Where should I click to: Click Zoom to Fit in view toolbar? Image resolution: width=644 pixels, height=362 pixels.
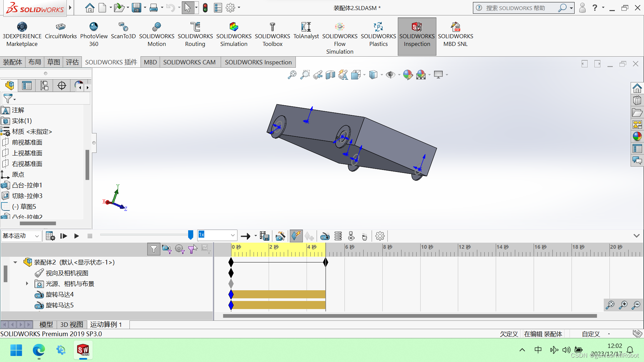pos(292,75)
